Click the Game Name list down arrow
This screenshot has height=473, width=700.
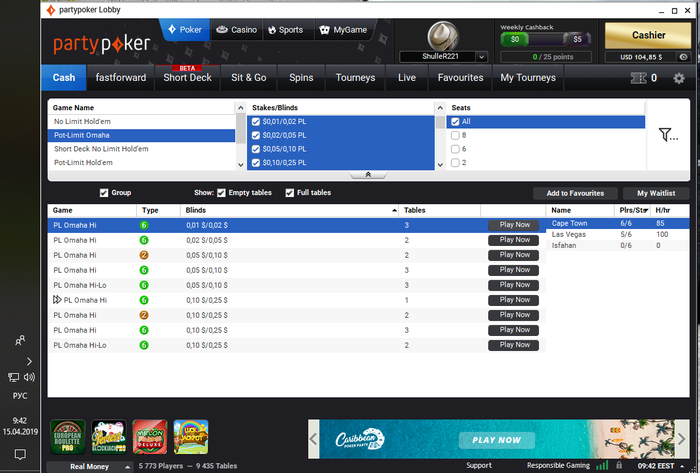click(240, 165)
